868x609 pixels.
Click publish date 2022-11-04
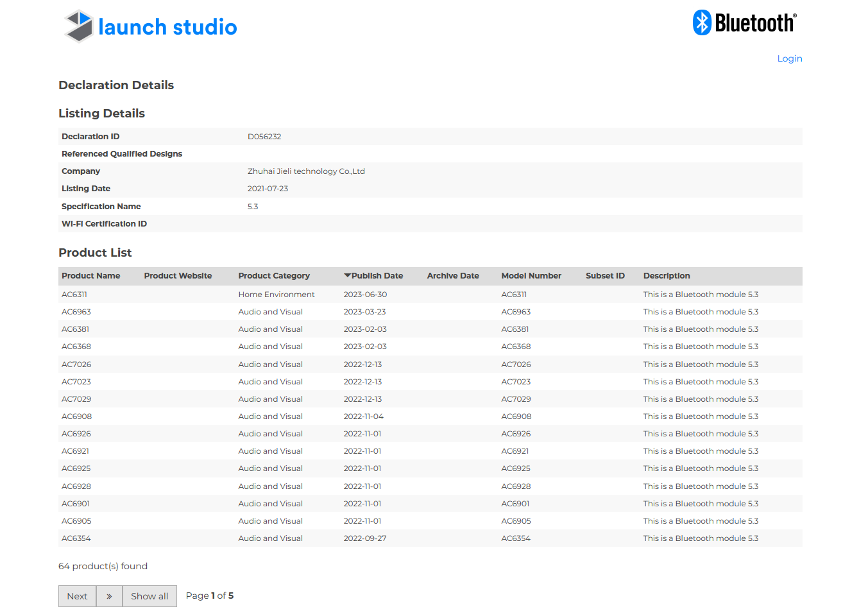click(363, 416)
